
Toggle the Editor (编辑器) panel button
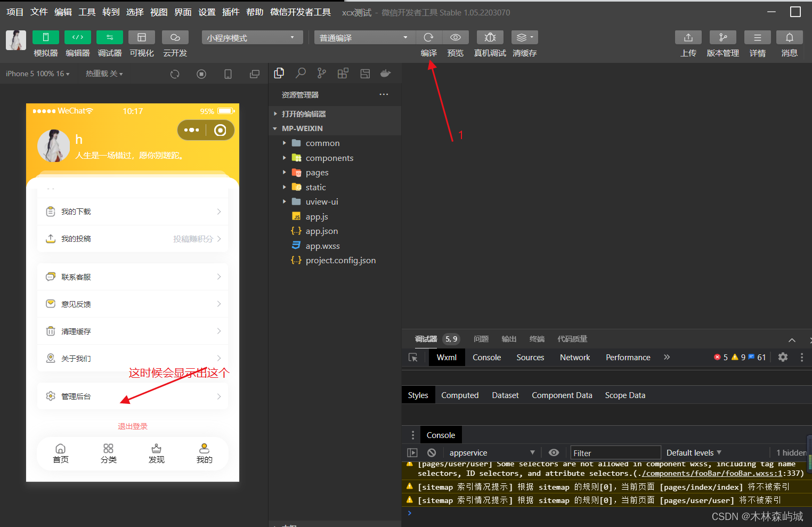78,37
